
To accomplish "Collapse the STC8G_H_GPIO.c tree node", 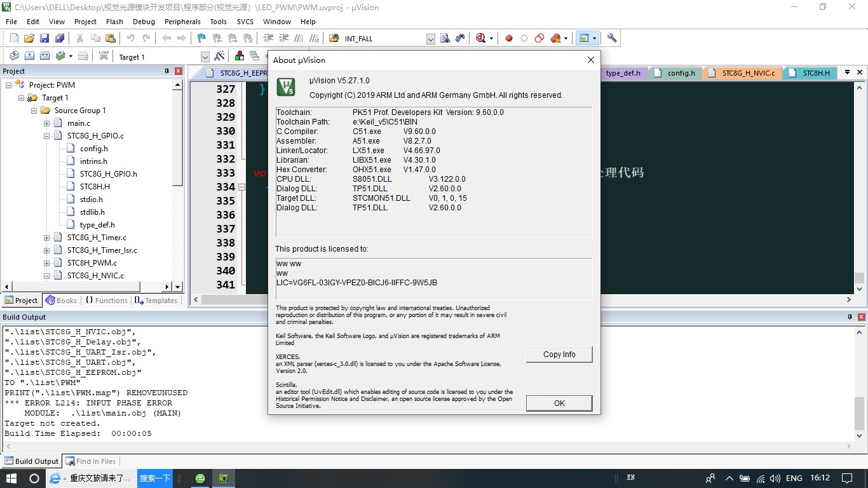I will [47, 136].
